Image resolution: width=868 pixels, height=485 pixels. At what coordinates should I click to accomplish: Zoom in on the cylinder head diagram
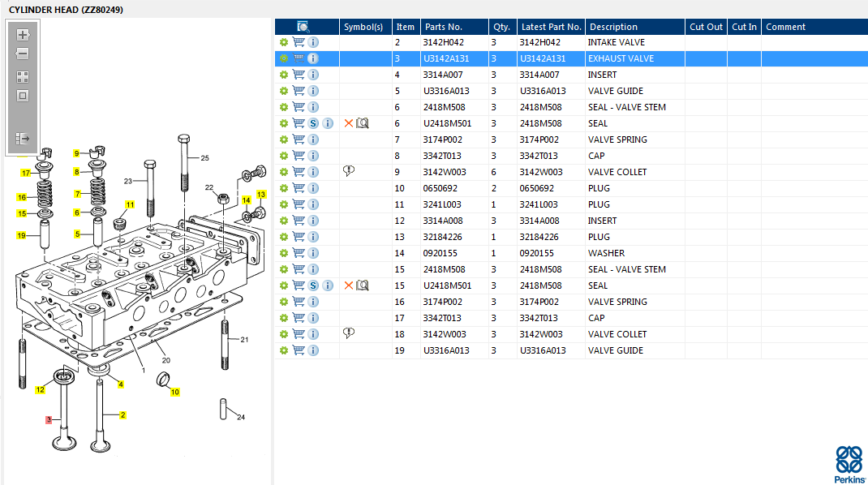point(23,35)
